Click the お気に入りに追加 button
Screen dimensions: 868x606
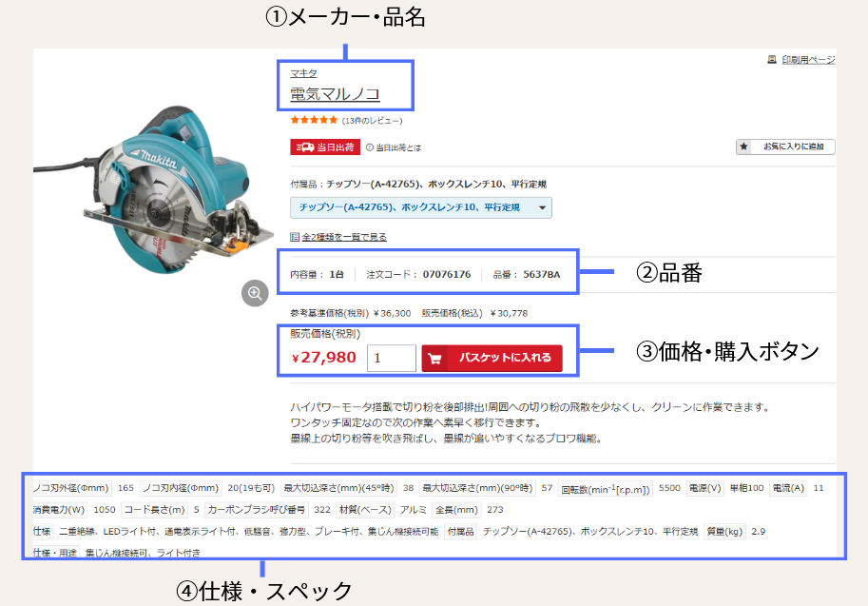click(785, 147)
